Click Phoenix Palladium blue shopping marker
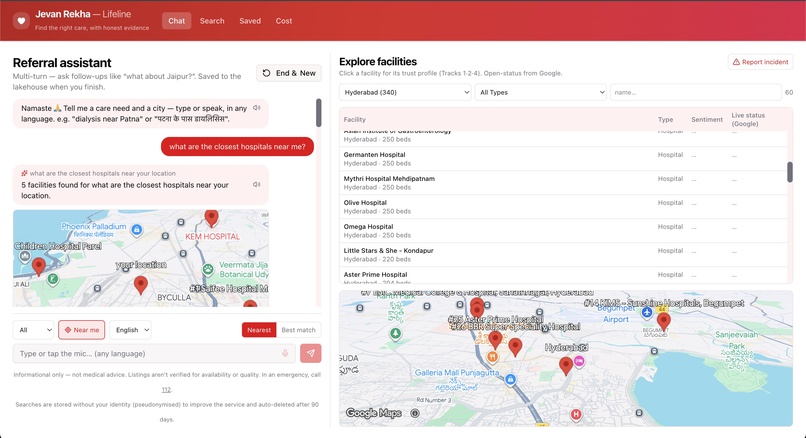 137,229
